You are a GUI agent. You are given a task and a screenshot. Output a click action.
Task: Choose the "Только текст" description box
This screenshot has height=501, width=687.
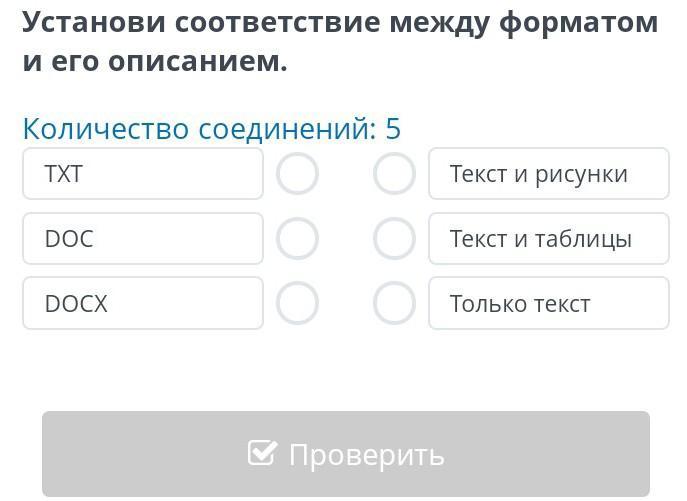[x=548, y=303]
